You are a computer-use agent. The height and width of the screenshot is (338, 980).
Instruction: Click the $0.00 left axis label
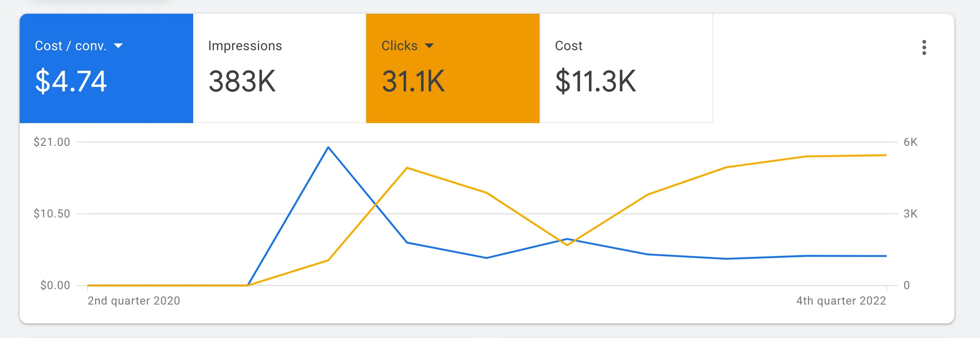click(x=55, y=285)
